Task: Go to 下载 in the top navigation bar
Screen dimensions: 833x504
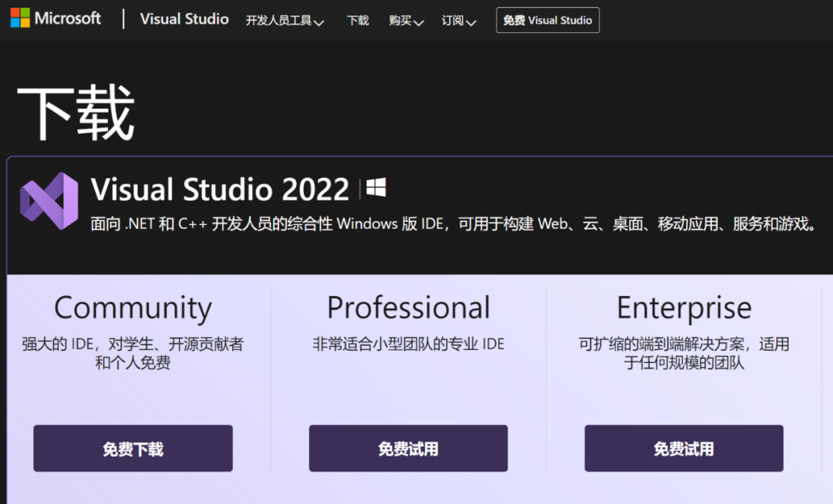Action: tap(358, 21)
